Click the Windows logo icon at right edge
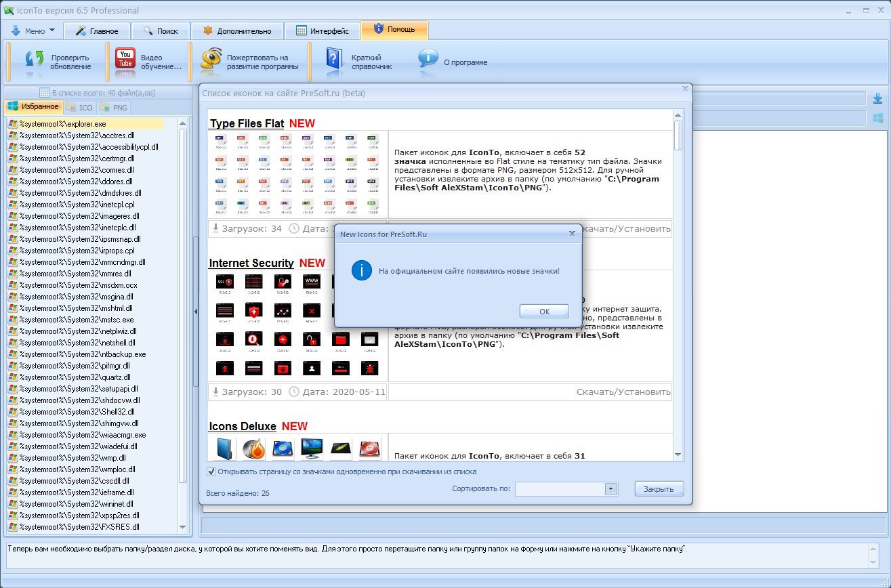Image resolution: width=891 pixels, height=588 pixels. 877,118
